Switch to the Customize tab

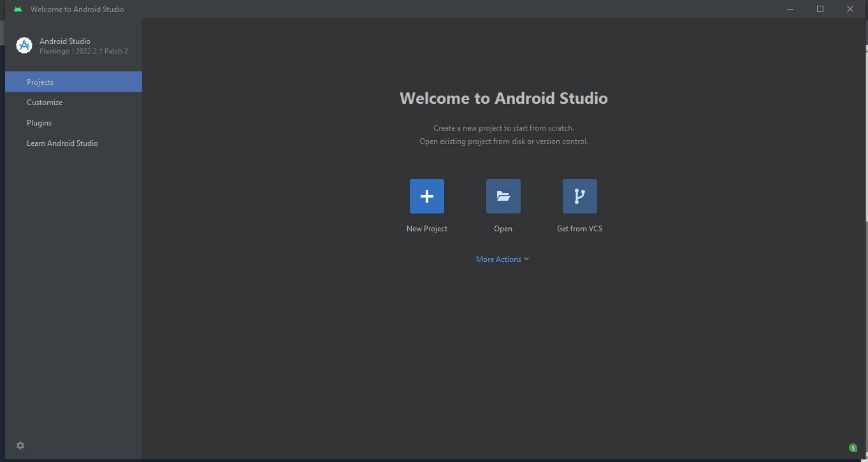coord(73,102)
